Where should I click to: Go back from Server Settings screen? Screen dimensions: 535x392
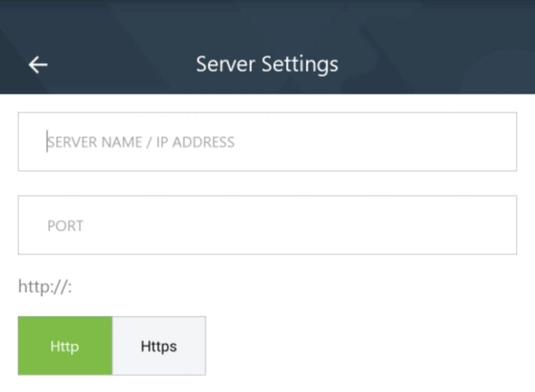pos(38,64)
